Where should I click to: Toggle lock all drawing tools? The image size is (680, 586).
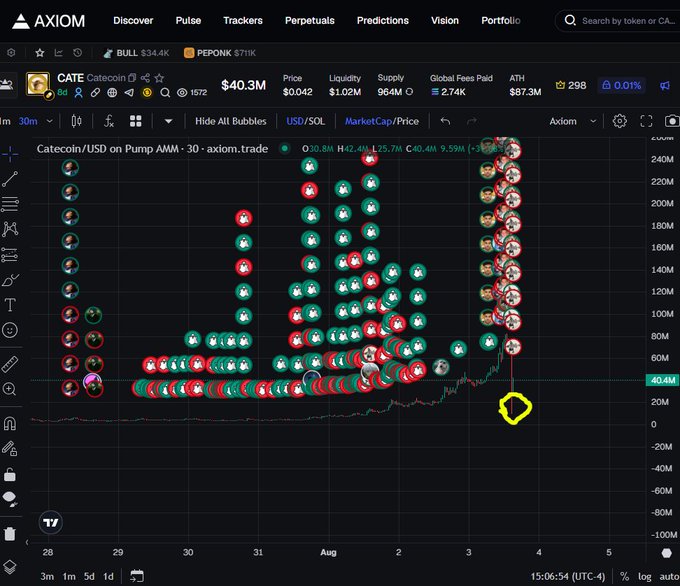(x=10, y=475)
